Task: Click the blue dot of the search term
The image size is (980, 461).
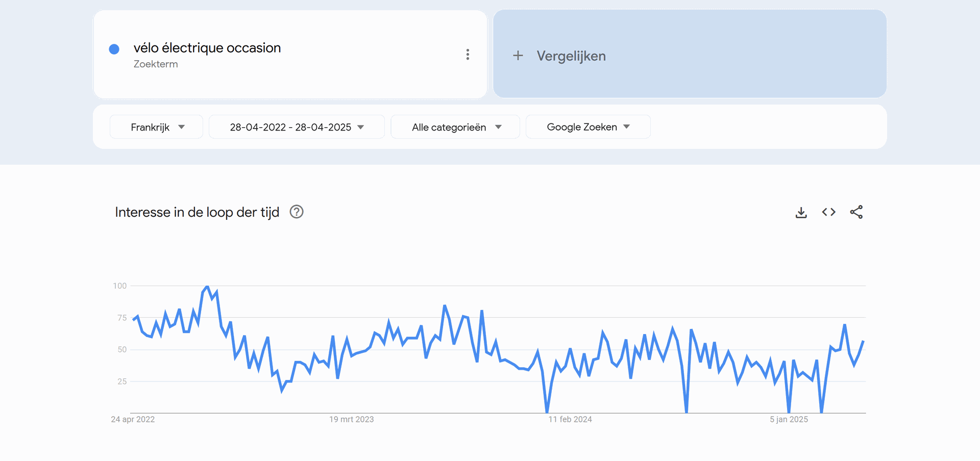Action: coord(114,49)
